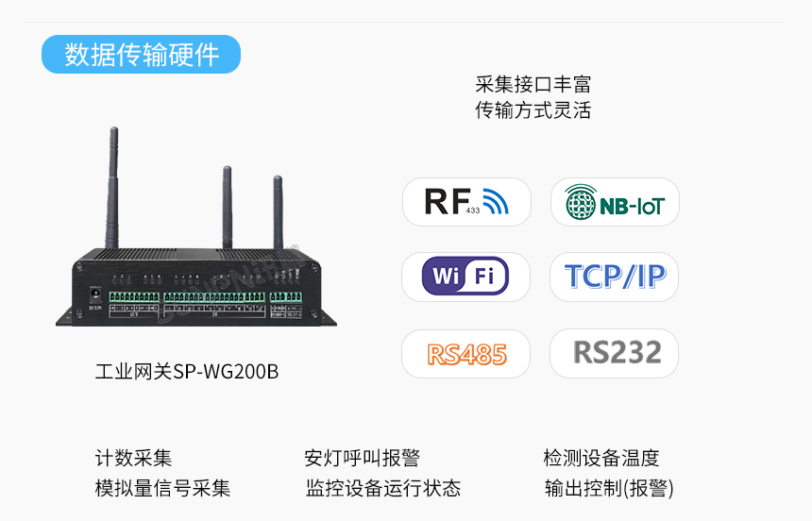Click the RF 433 wireless badge
812x521 pixels.
pyautogui.click(x=466, y=202)
